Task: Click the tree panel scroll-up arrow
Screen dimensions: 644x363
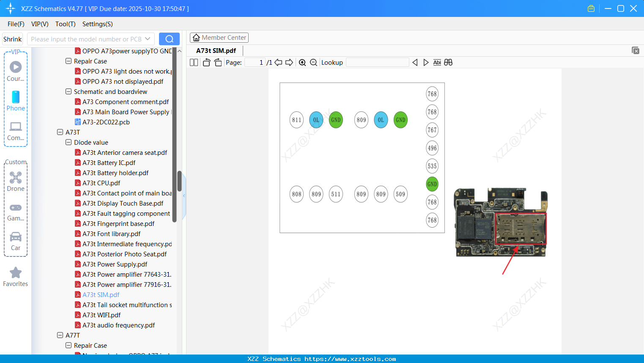Action: [179, 51]
